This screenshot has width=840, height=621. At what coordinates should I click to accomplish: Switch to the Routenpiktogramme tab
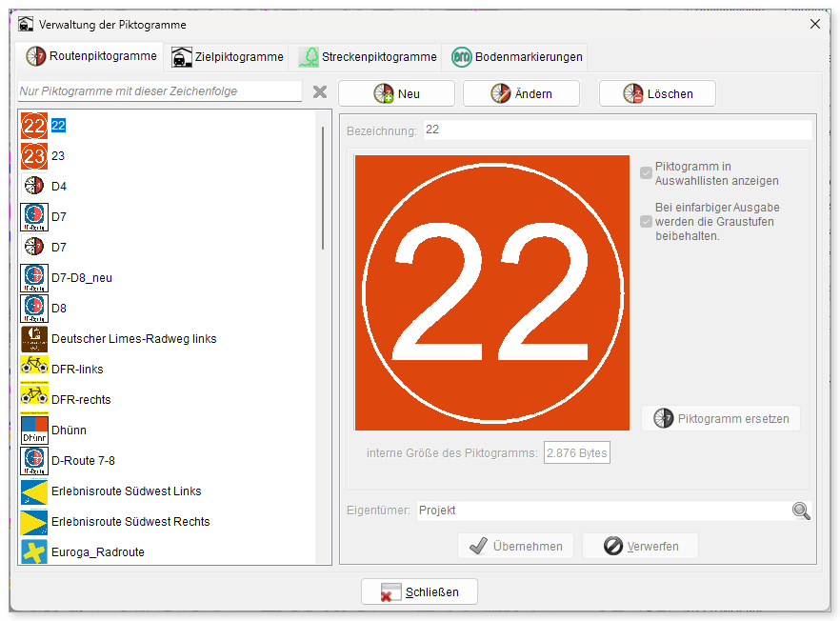pyautogui.click(x=90, y=57)
